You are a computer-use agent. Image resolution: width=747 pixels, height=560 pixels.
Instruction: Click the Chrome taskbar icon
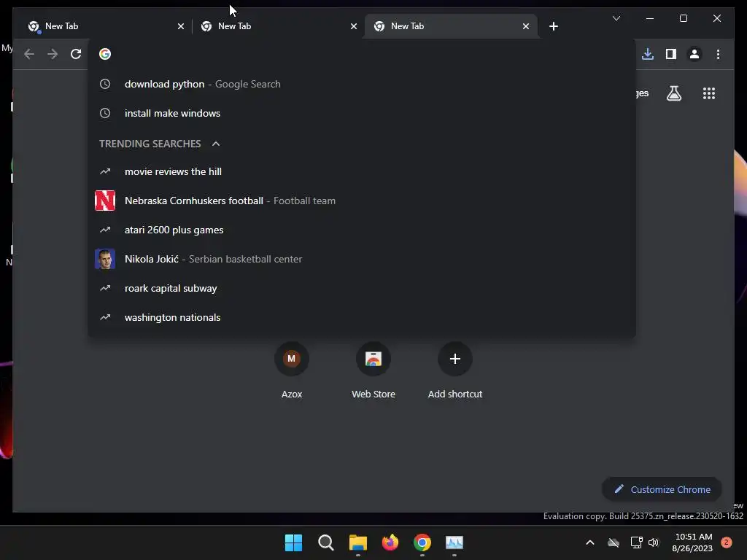tap(422, 542)
